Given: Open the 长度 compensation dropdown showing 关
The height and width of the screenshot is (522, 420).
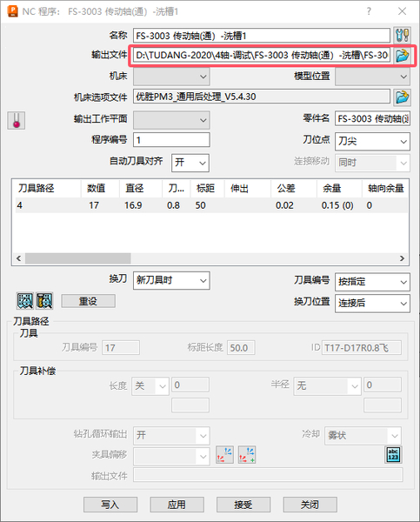Looking at the screenshot, I should click(x=150, y=386).
